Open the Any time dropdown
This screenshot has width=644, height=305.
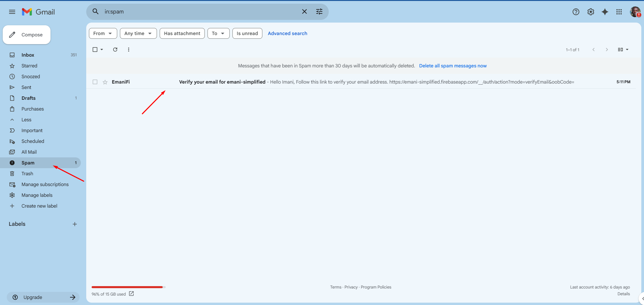click(138, 33)
